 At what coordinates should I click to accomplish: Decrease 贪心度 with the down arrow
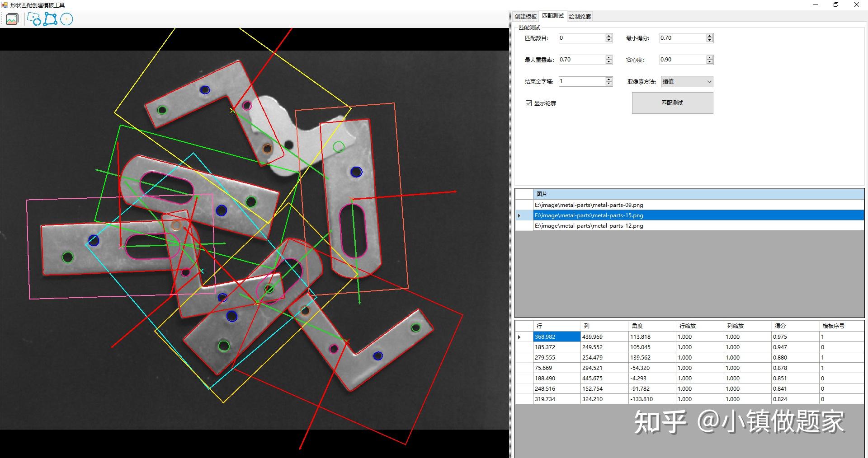coord(710,61)
